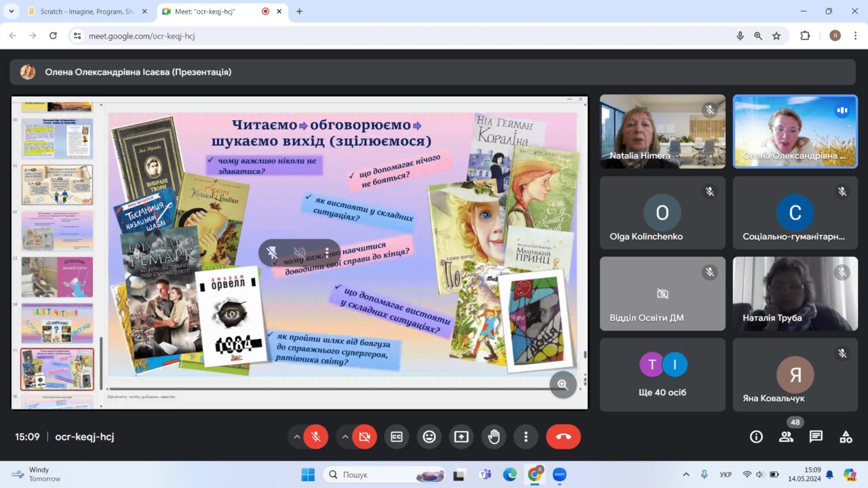Open Chrome three-dot menu

pos(854,36)
